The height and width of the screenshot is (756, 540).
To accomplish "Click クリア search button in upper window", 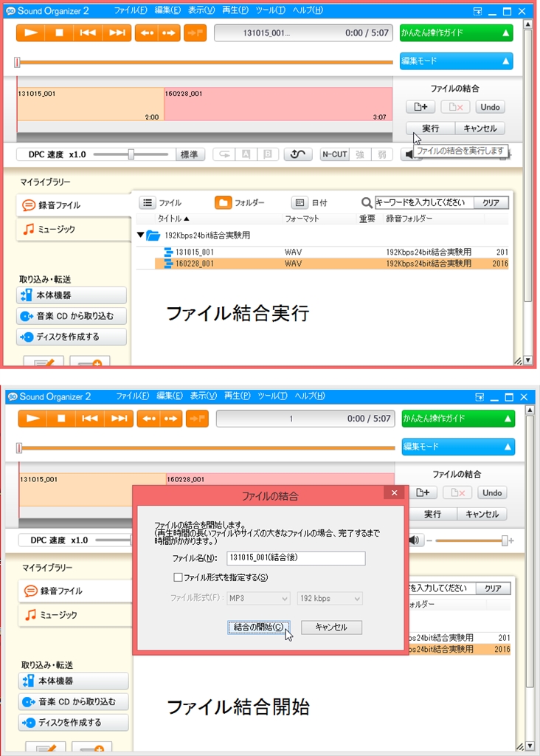I will [x=491, y=203].
